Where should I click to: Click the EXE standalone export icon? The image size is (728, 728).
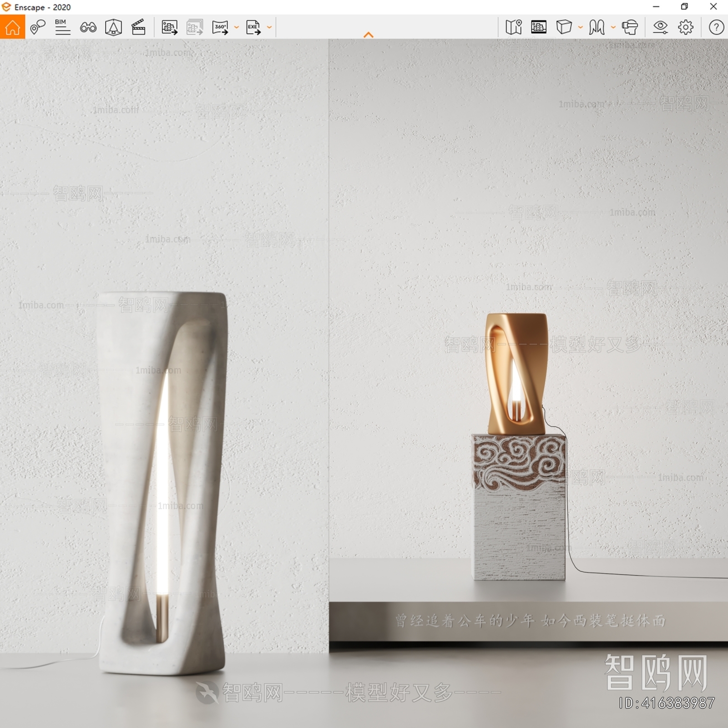[253, 27]
